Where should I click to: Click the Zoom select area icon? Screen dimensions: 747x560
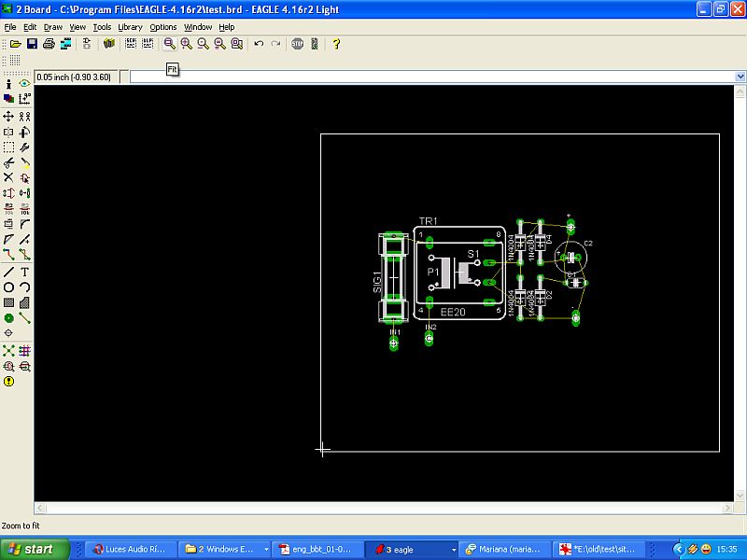[237, 44]
